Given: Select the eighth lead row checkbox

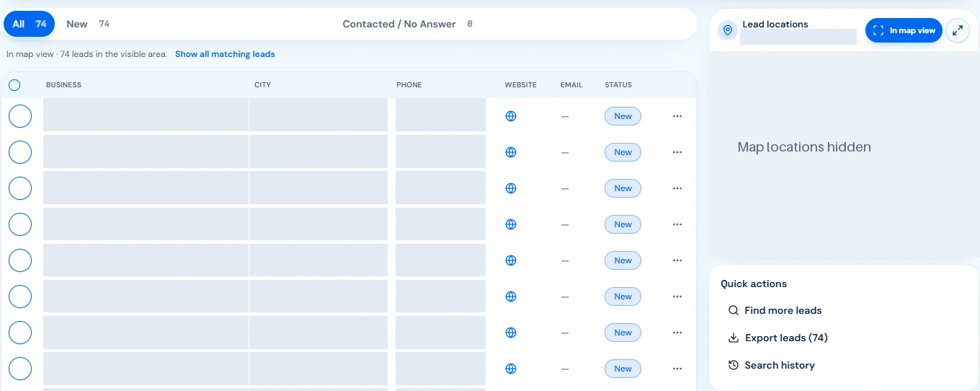Looking at the screenshot, I should (20, 369).
